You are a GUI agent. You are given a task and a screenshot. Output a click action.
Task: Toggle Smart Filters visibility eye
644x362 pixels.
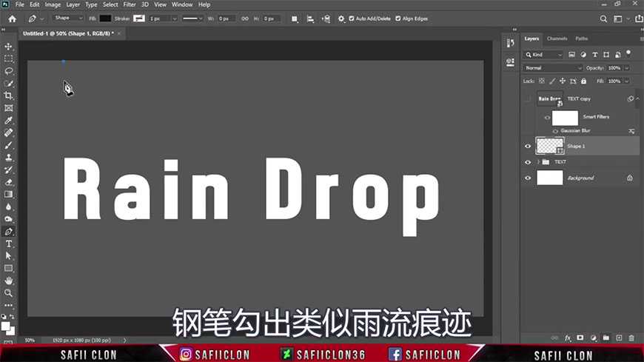[547, 118]
